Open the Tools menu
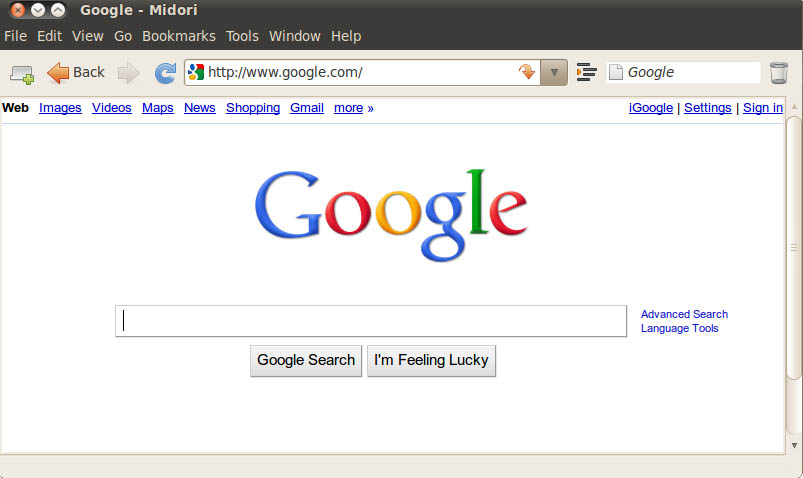803x478 pixels. [242, 36]
